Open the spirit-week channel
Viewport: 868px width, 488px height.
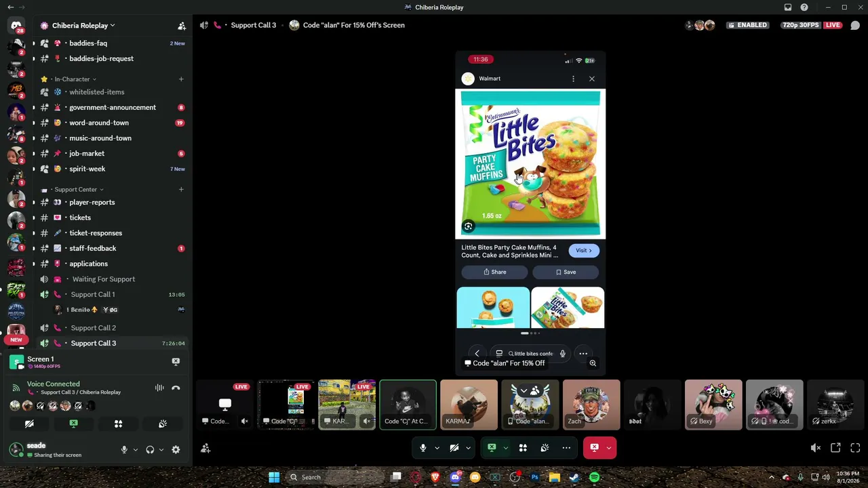point(113,169)
